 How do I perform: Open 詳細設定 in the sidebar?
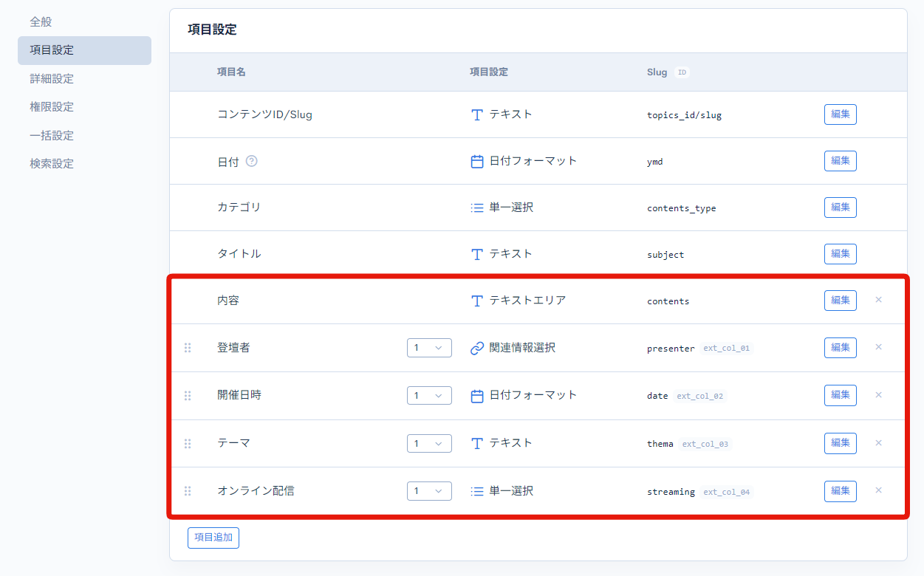(52, 79)
